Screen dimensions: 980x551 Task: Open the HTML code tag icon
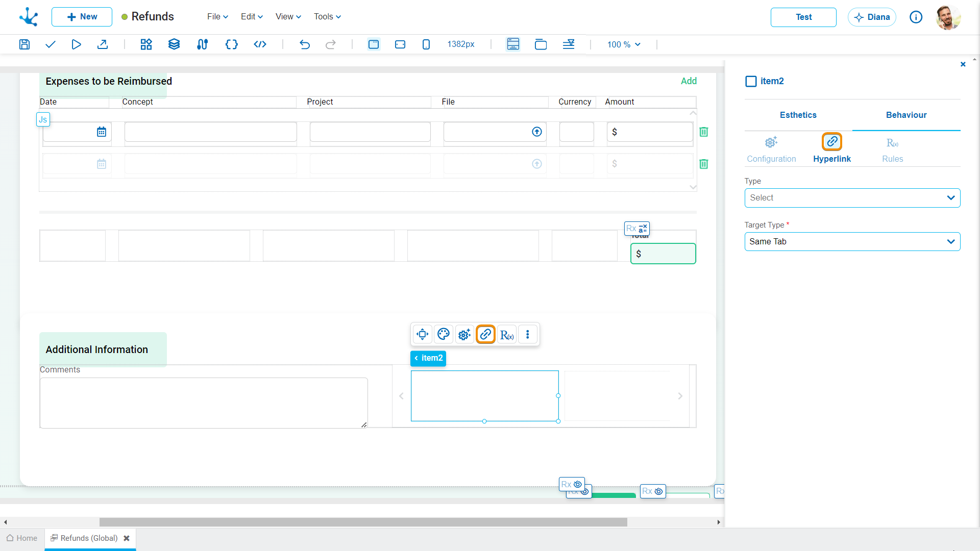point(260,44)
